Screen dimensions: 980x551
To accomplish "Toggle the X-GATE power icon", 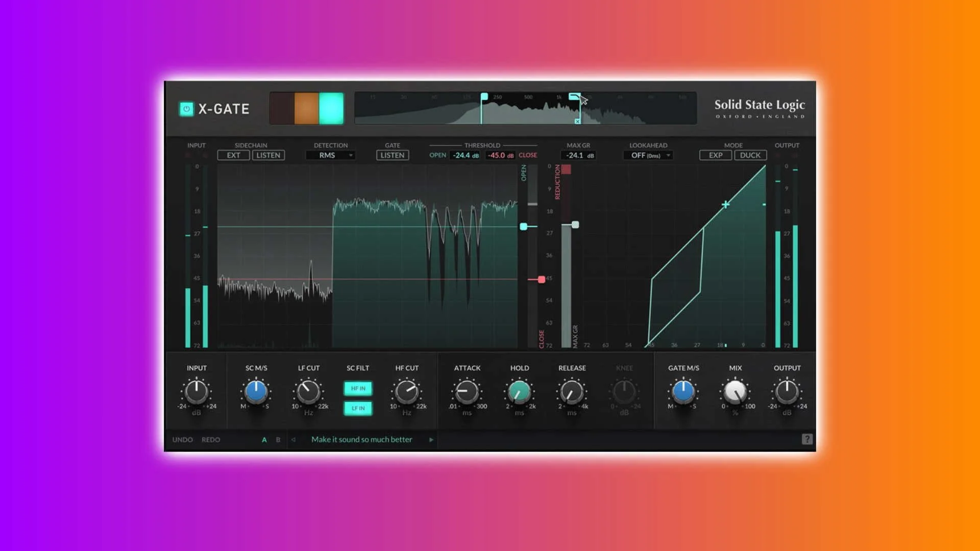I will click(186, 109).
